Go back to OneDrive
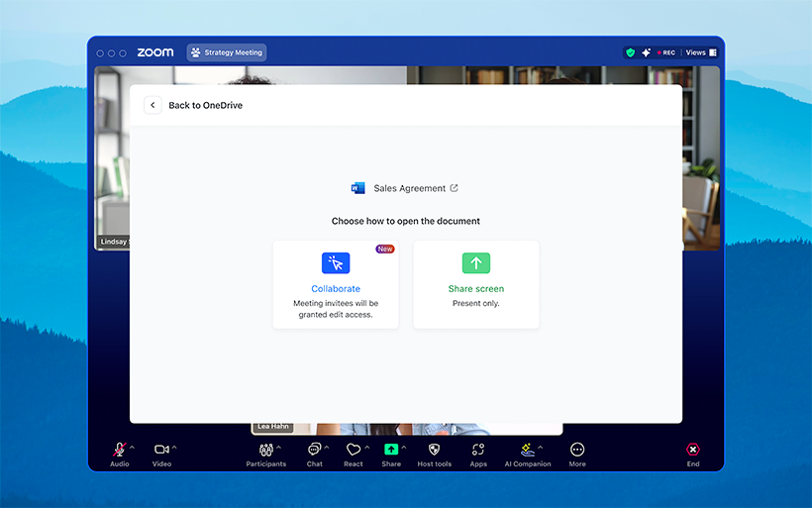The width and height of the screenshot is (812, 508). point(196,105)
